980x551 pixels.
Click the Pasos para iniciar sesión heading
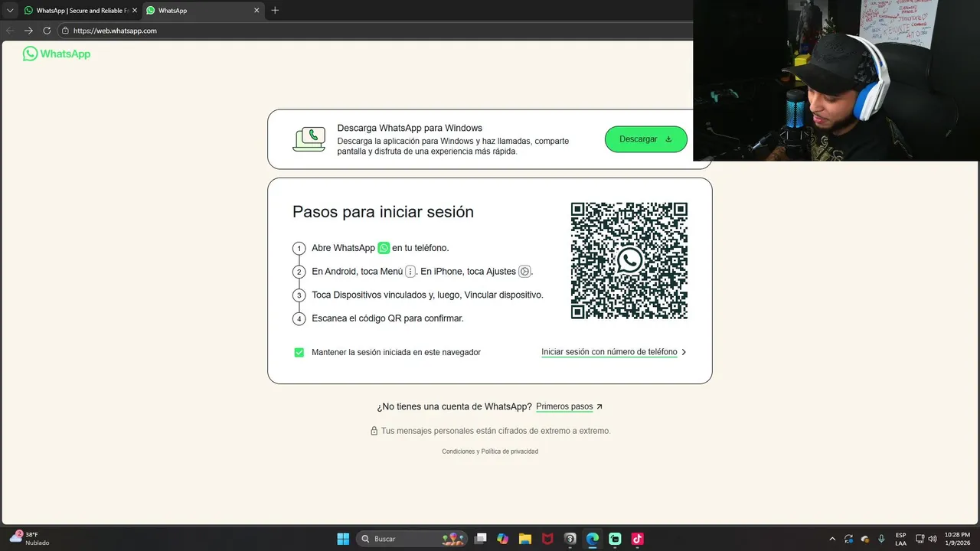(x=383, y=212)
